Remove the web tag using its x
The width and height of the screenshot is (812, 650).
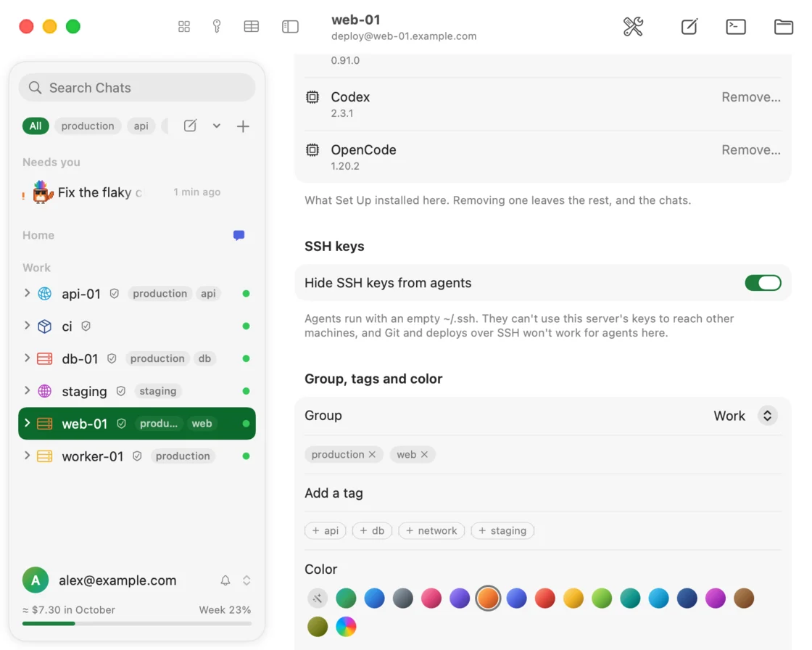[424, 455]
